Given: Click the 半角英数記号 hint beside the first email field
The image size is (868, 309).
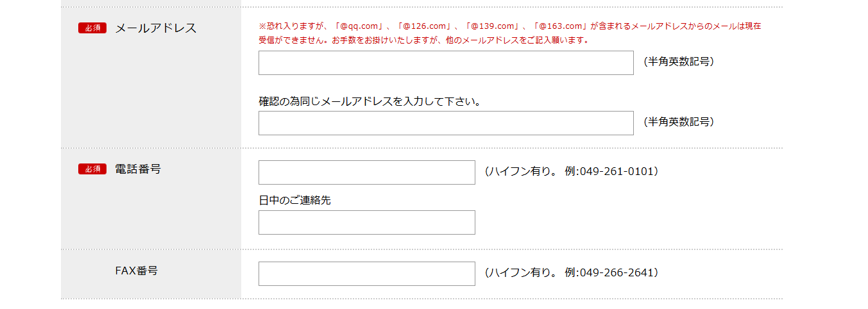Looking at the screenshot, I should (x=679, y=62).
